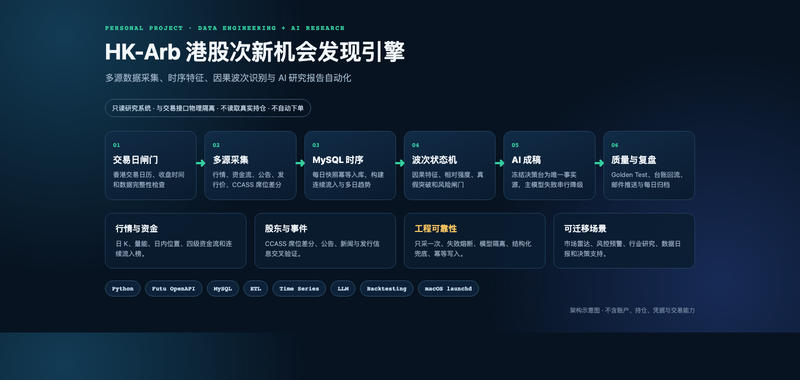Click the arrow between step 01 and 02
Screen dimensions: 800x380
(201, 163)
